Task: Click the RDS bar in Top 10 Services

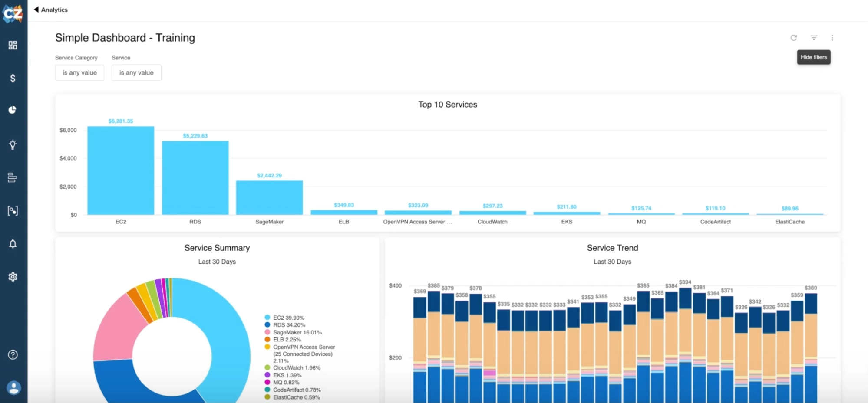Action: pyautogui.click(x=195, y=178)
